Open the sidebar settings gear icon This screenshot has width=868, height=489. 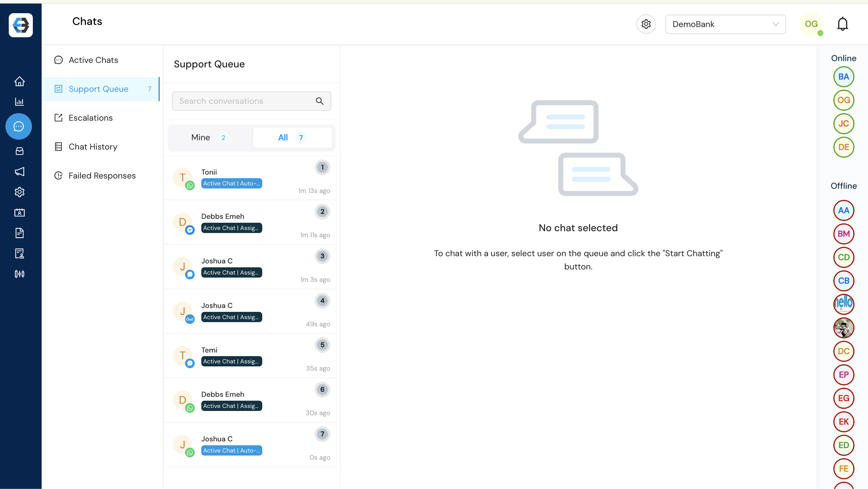[x=20, y=192]
